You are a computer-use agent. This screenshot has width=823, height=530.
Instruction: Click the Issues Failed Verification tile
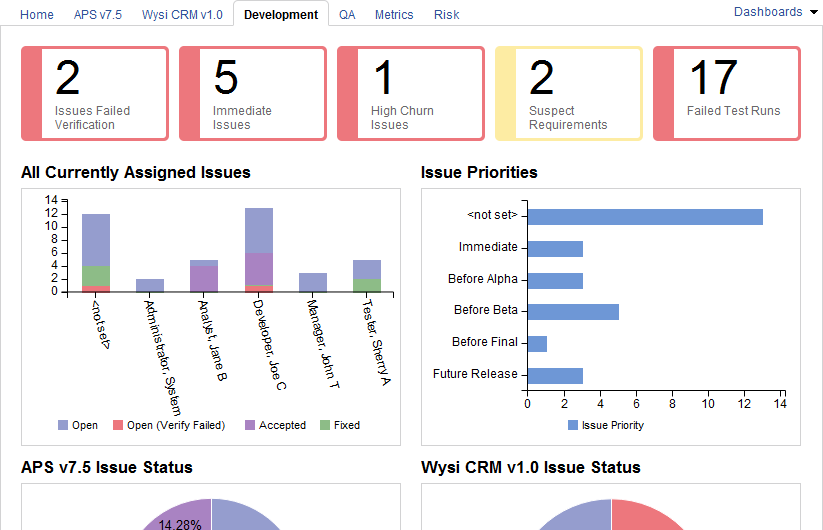pyautogui.click(x=95, y=93)
